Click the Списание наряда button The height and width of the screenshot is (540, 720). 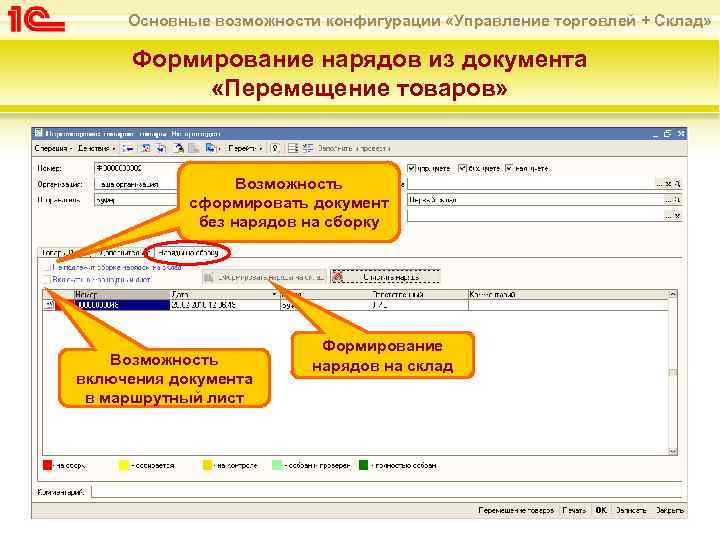pyautogui.click(x=385, y=277)
